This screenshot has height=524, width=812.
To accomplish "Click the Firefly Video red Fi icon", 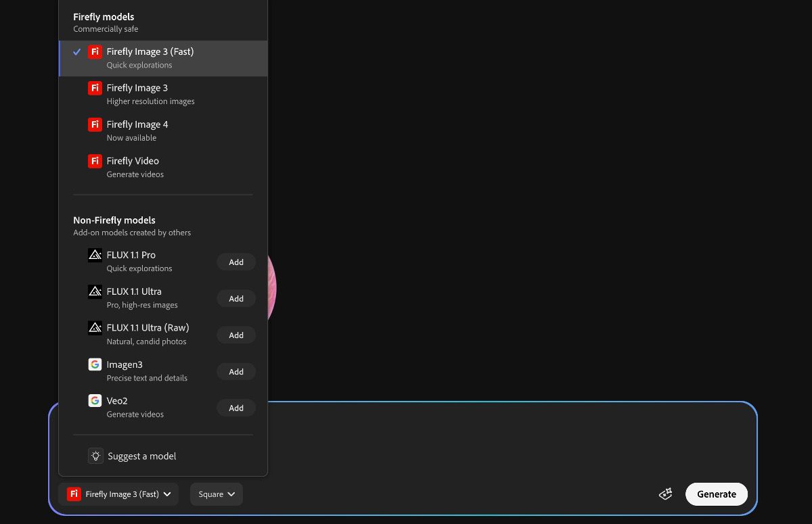I will click(x=95, y=161).
